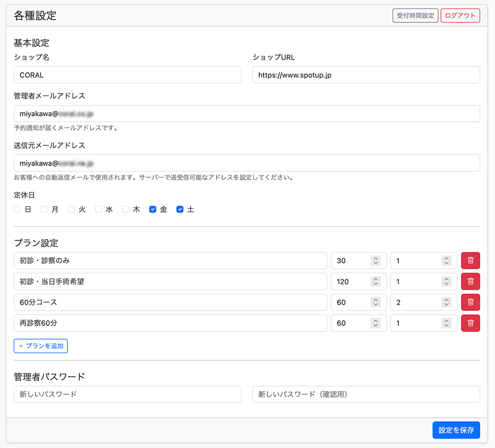Screen dimensions: 495x448
Task: Adjust capacity stepper for 再診察60分 plan
Action: pos(446,323)
